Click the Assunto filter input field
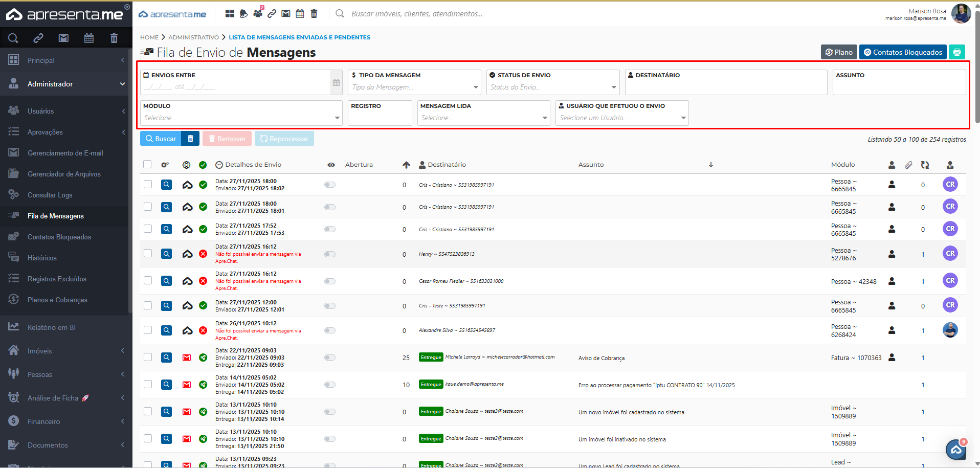Screen dimensions: 980x468 899,87
